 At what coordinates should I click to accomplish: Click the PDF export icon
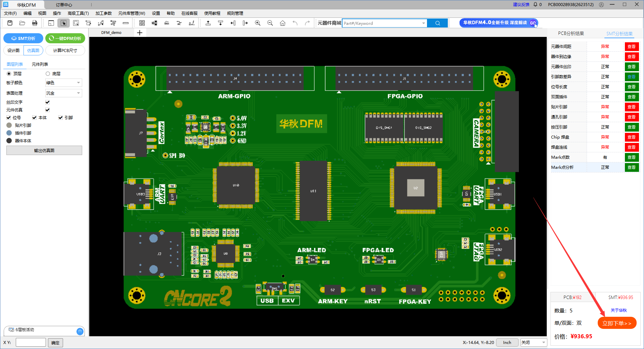[35, 23]
